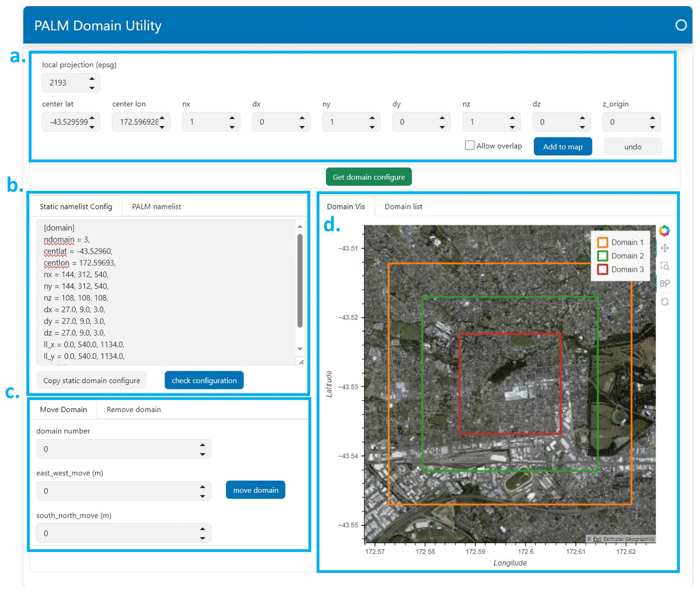
Task: Open the Domain list tab
Action: click(403, 206)
